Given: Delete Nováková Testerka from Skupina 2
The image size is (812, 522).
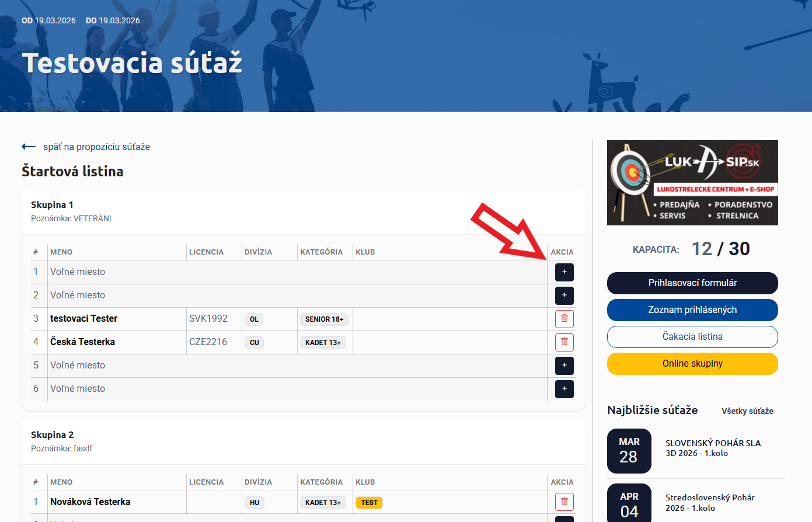Looking at the screenshot, I should click(564, 502).
